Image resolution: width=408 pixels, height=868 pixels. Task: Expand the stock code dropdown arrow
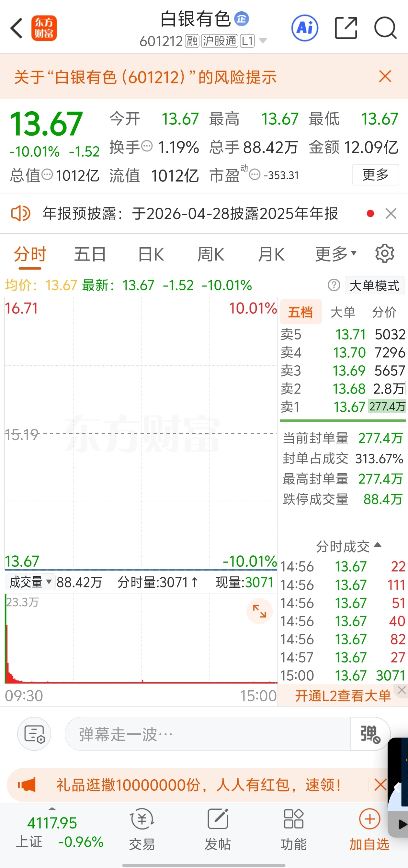pos(263,41)
